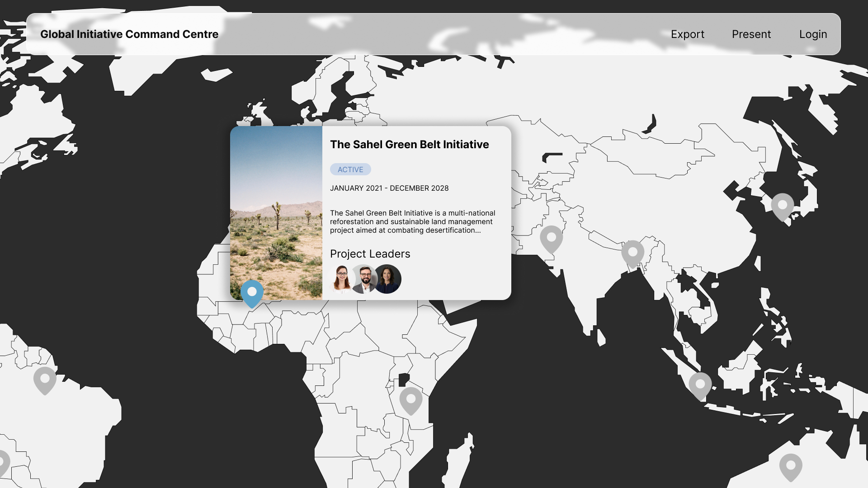Click the map pin in East Africa

pyautogui.click(x=410, y=399)
